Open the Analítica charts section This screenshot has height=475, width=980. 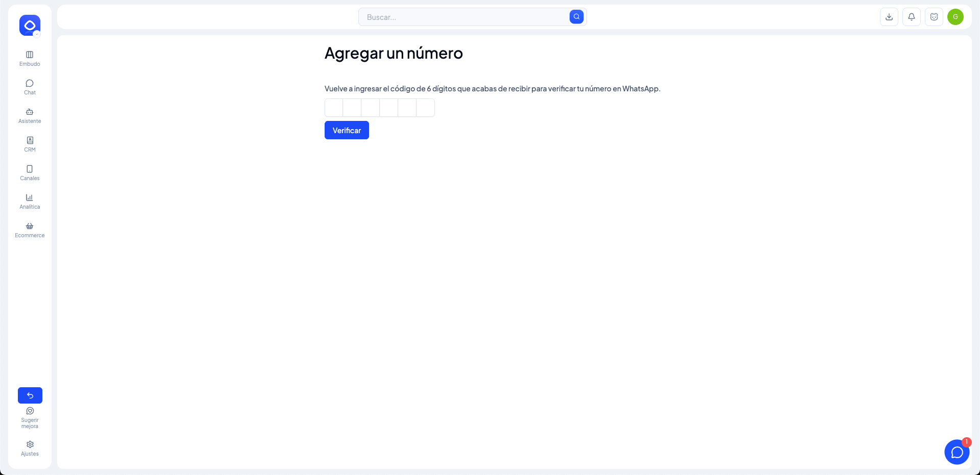pyautogui.click(x=30, y=201)
